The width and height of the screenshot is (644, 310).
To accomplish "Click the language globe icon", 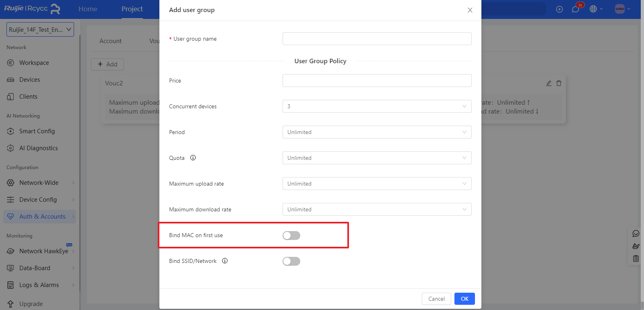I will click(593, 9).
